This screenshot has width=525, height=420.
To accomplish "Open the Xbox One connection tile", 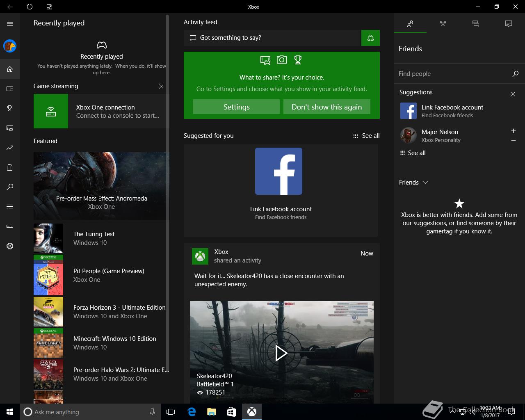I will (101, 111).
